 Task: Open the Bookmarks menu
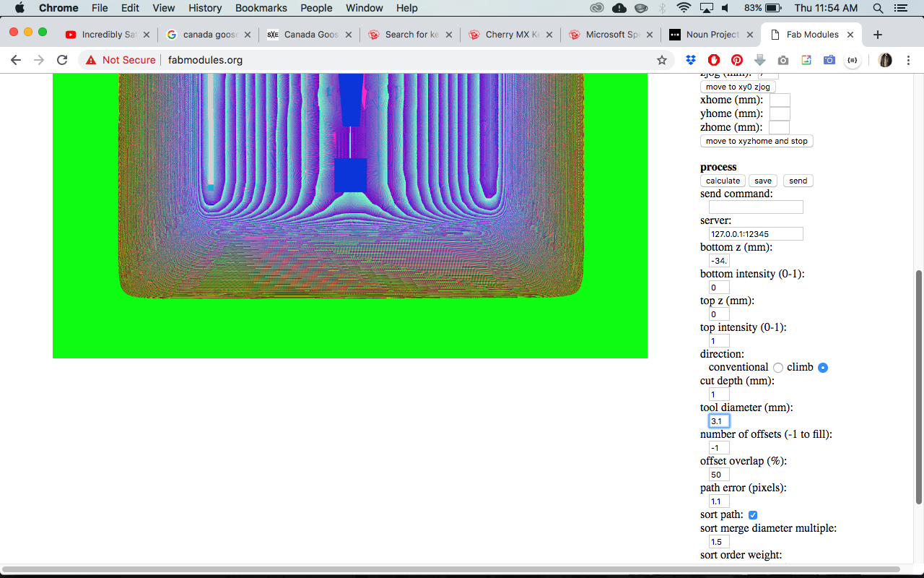tap(261, 8)
